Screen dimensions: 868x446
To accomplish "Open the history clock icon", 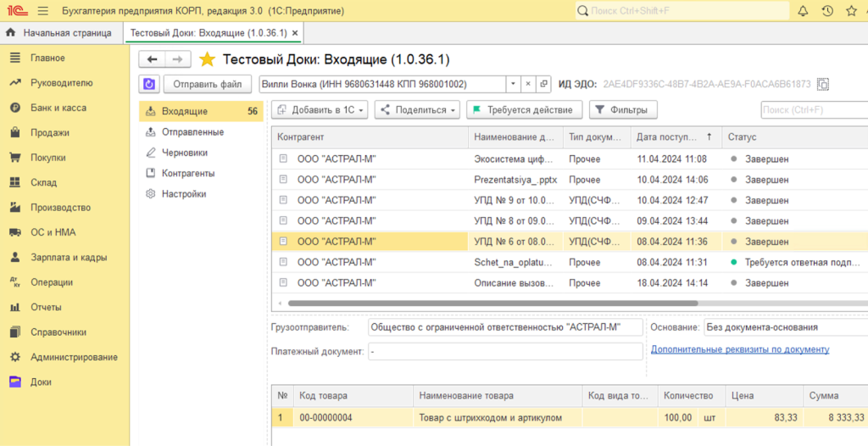I will [x=827, y=11].
